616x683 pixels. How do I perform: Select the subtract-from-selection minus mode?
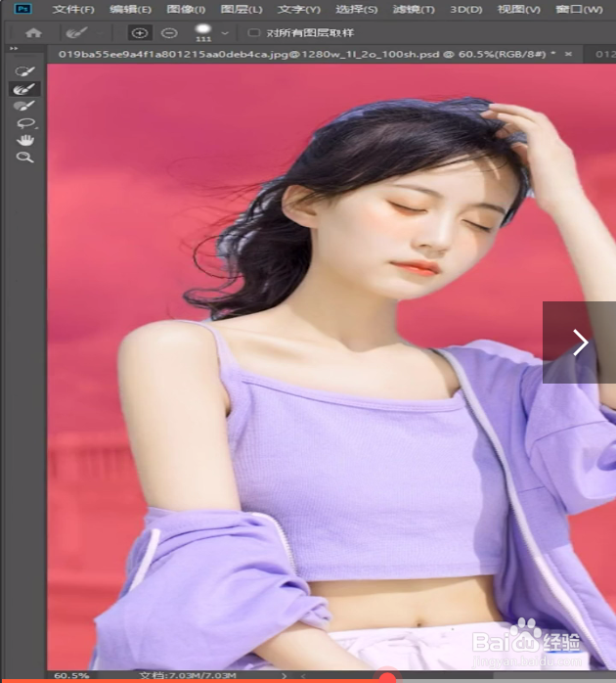tap(169, 32)
